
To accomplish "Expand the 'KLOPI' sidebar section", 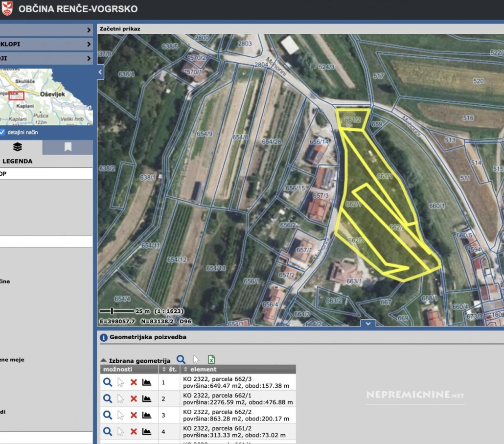I will (x=46, y=44).
